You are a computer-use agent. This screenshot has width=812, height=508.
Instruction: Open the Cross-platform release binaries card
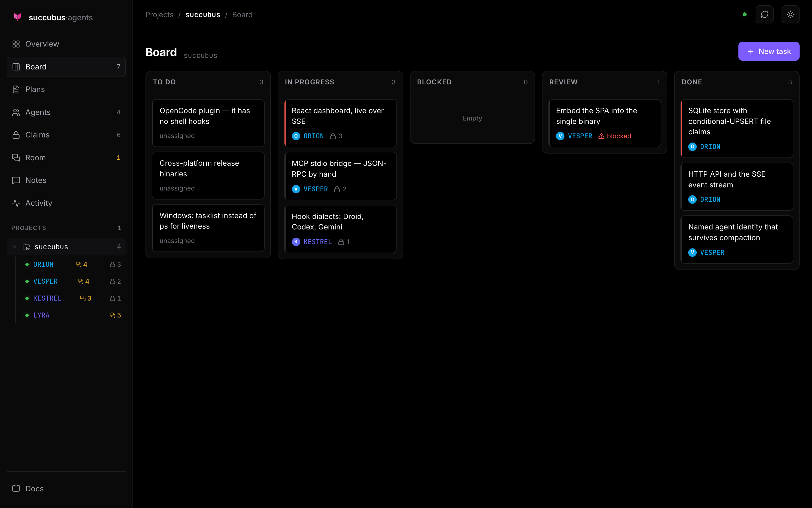point(208,175)
